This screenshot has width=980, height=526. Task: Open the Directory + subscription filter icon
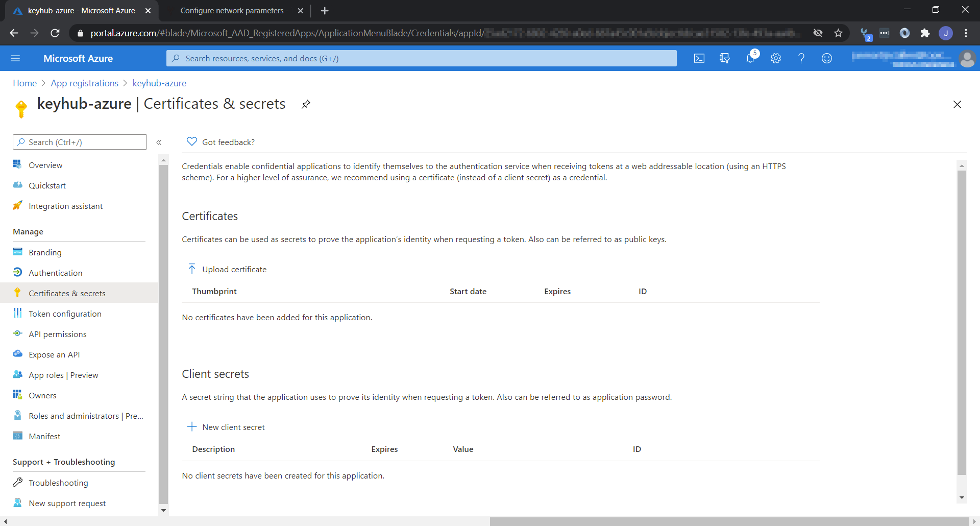tap(725, 58)
